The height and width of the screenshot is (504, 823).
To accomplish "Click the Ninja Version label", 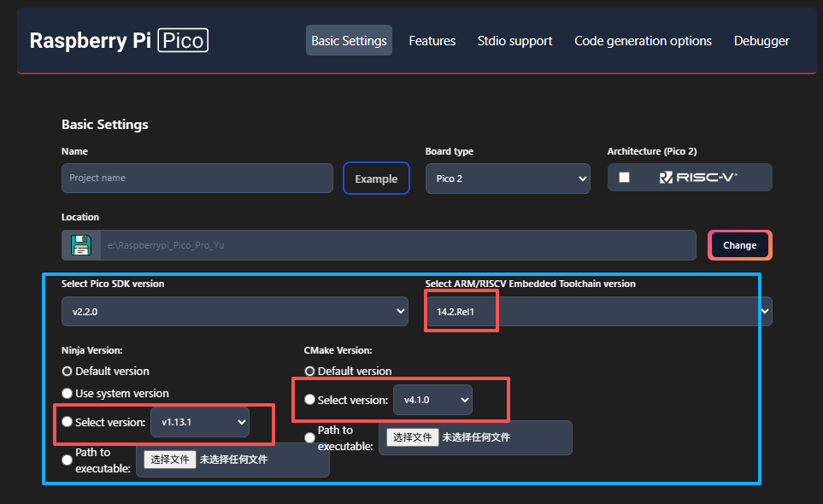I will [x=91, y=350].
